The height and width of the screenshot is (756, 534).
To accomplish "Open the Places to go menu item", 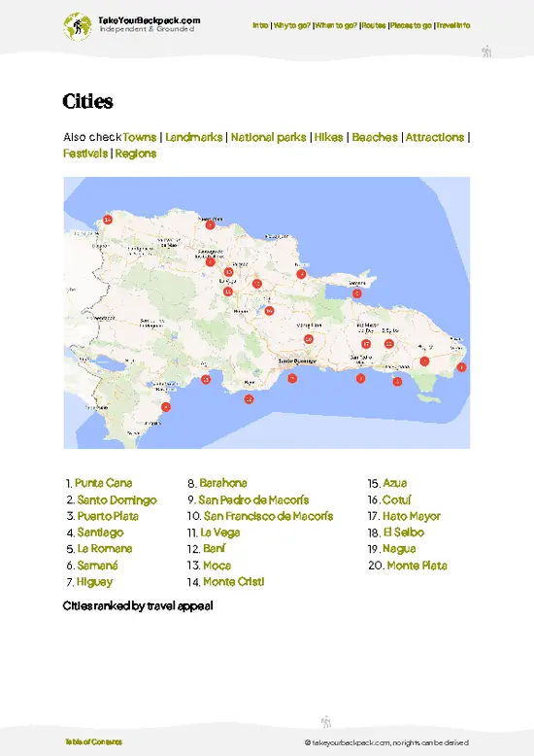I will [x=411, y=25].
